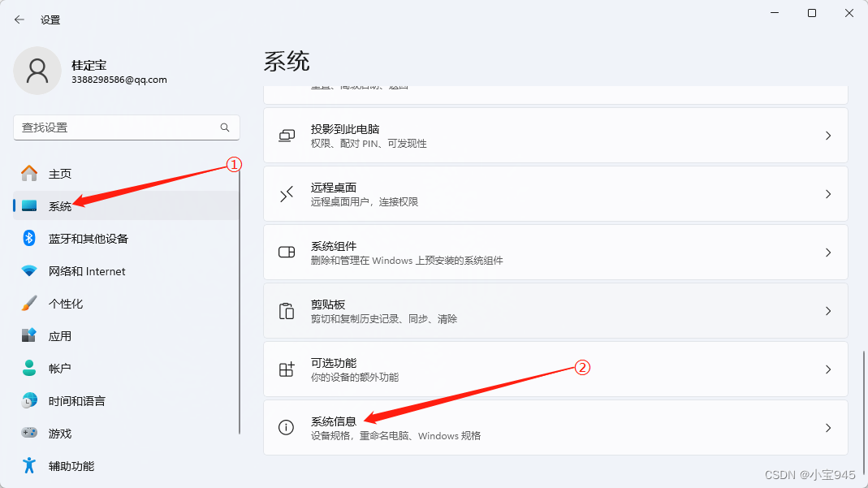This screenshot has width=868, height=488.
Task: Click the text 删除和管理在 Windows 上预安装的系统组件
Action: click(407, 261)
